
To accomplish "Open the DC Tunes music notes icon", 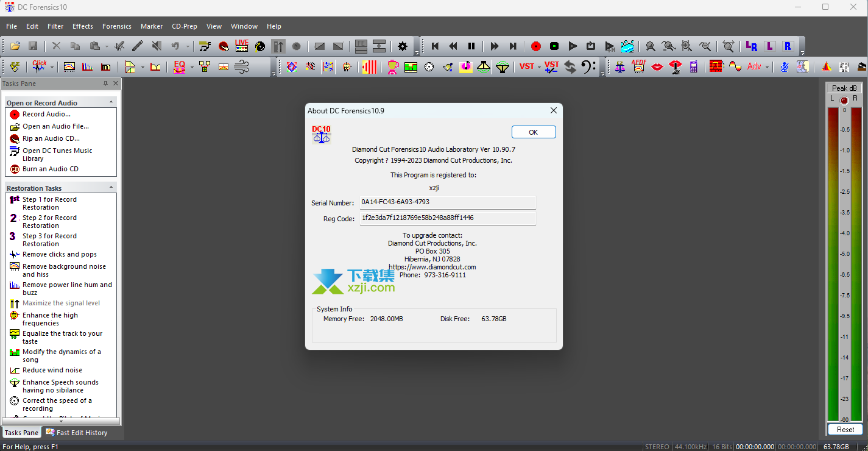I will point(205,46).
